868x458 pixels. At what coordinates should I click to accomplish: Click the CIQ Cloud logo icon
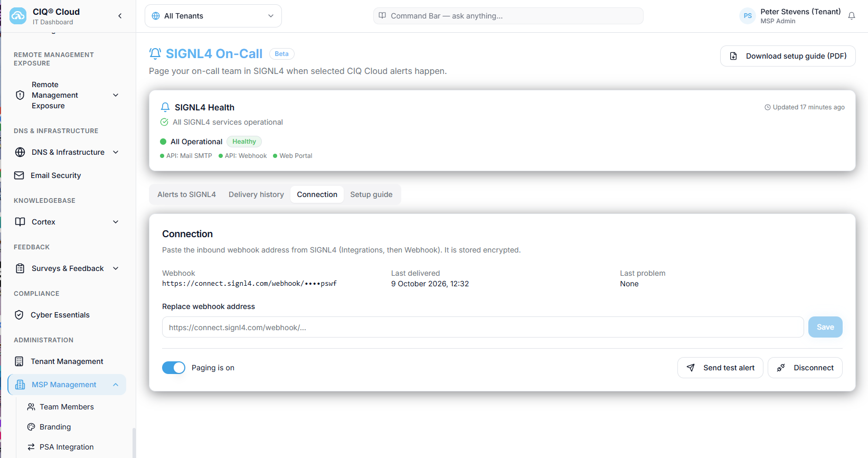(x=18, y=16)
